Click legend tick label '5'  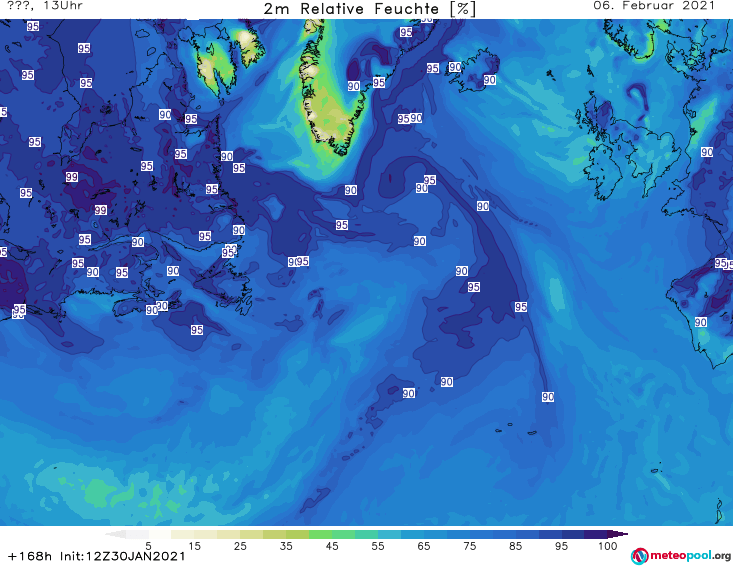tap(148, 546)
